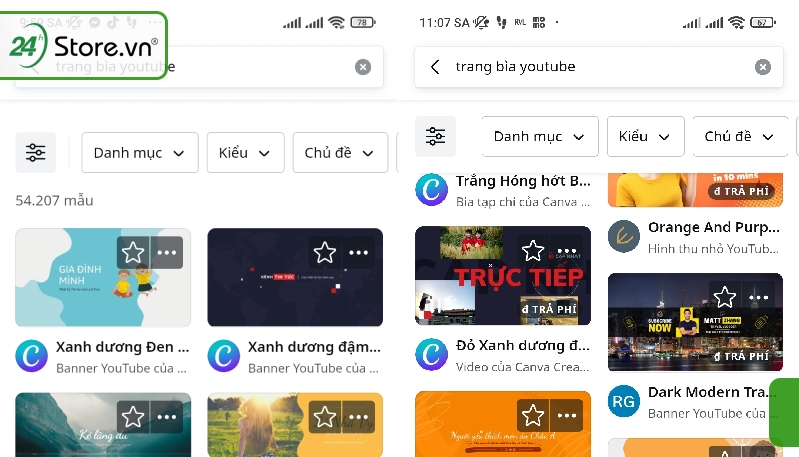This screenshot has height=457, width=799.
Task: Open more options on sunny field girl template
Action: 359,417
